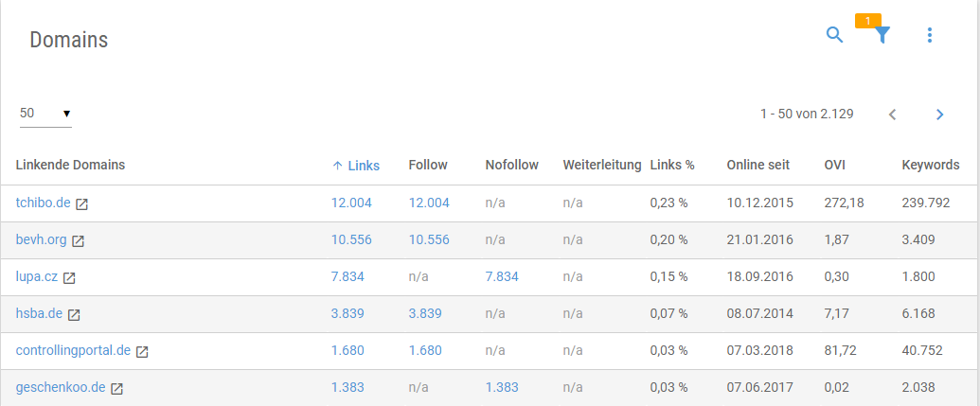
Task: Sort by the Follow column header
Action: 428,165
